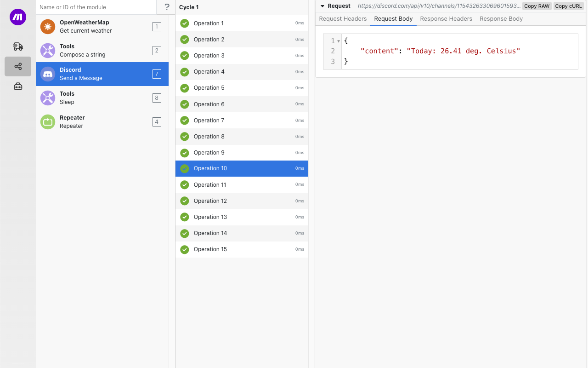Click Operation 12 green check icon
The image size is (588, 368).
pos(185,201)
